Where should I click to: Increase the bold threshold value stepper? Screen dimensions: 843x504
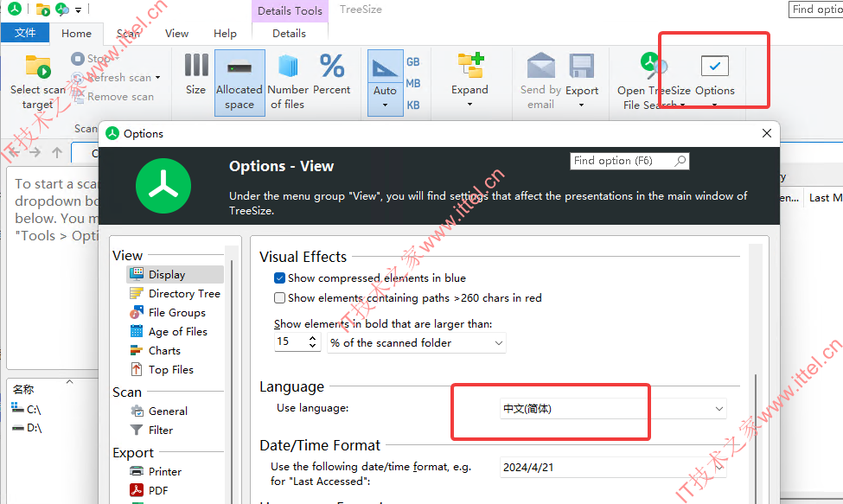(x=312, y=338)
